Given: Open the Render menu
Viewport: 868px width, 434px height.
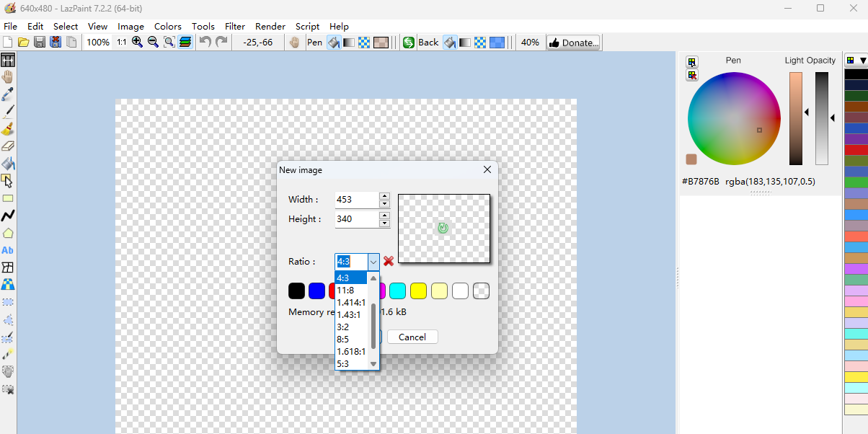Looking at the screenshot, I should pos(270,26).
